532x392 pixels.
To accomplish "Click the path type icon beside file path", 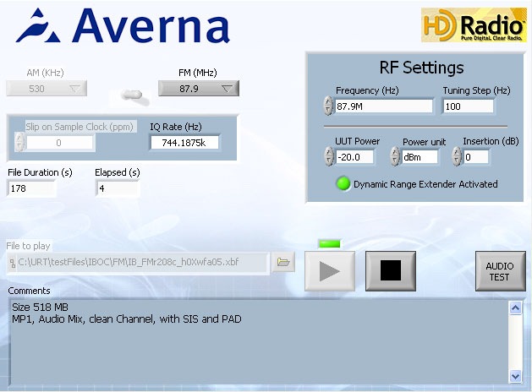I will point(13,263).
